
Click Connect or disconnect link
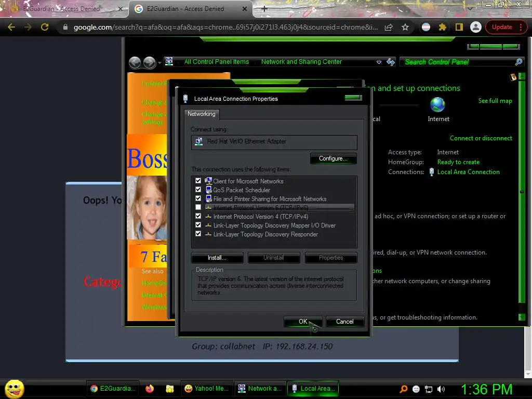tap(481, 138)
